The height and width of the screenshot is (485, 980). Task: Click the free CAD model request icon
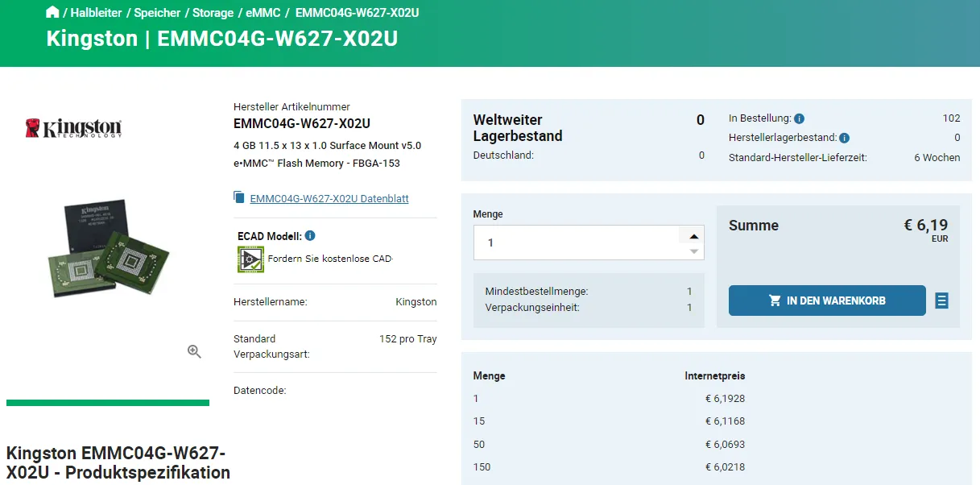250,259
